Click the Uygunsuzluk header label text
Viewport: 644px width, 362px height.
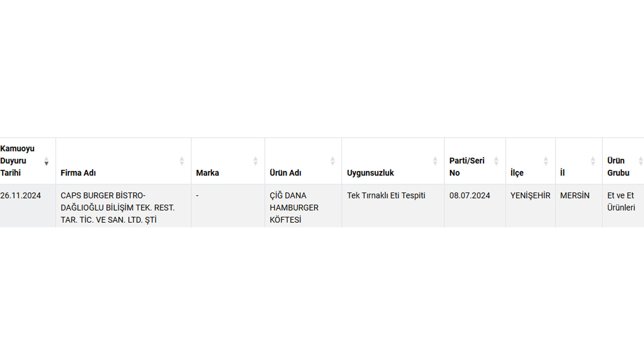pos(370,173)
